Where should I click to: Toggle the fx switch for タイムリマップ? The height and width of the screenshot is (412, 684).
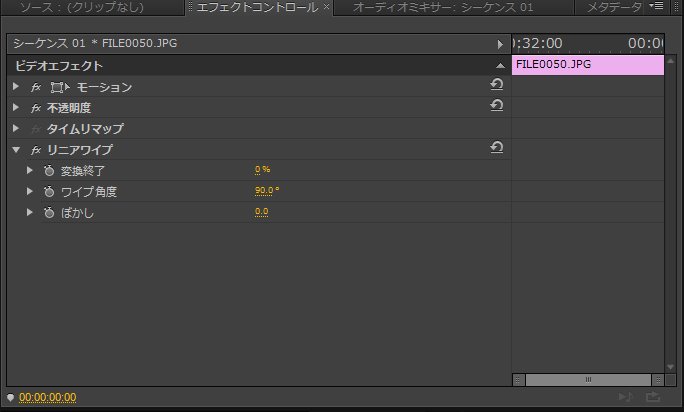click(x=36, y=129)
